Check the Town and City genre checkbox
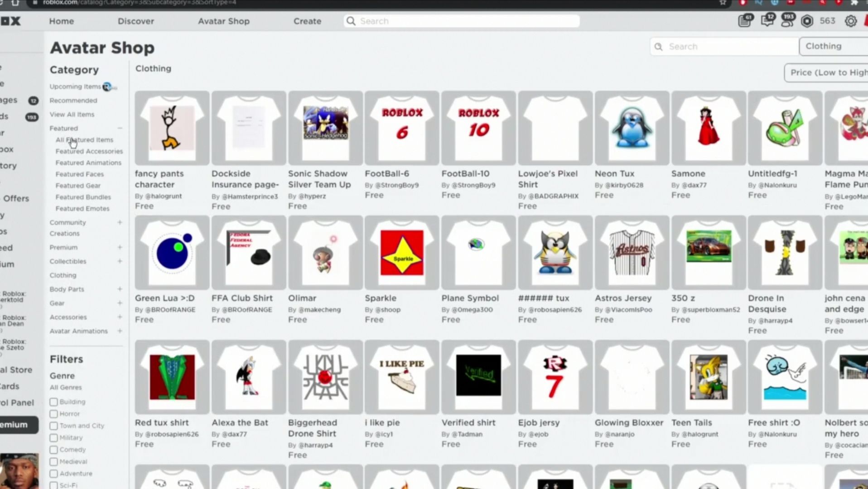 53,426
